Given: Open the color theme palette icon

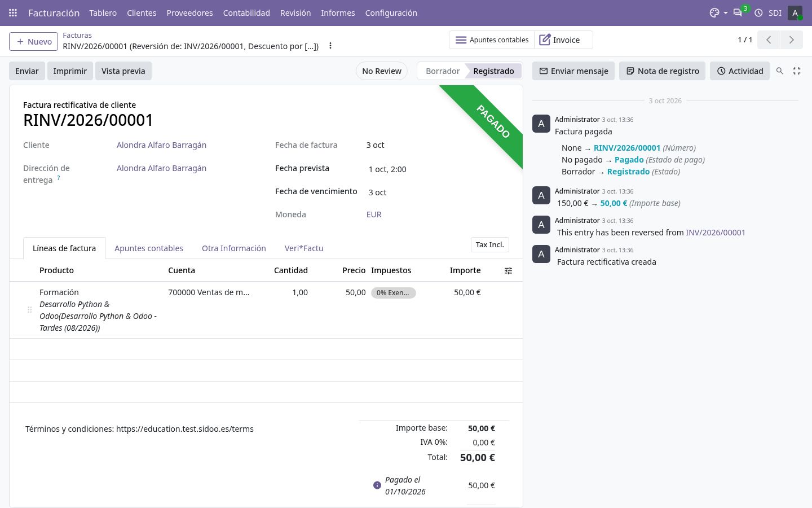Looking at the screenshot, I should [x=714, y=12].
